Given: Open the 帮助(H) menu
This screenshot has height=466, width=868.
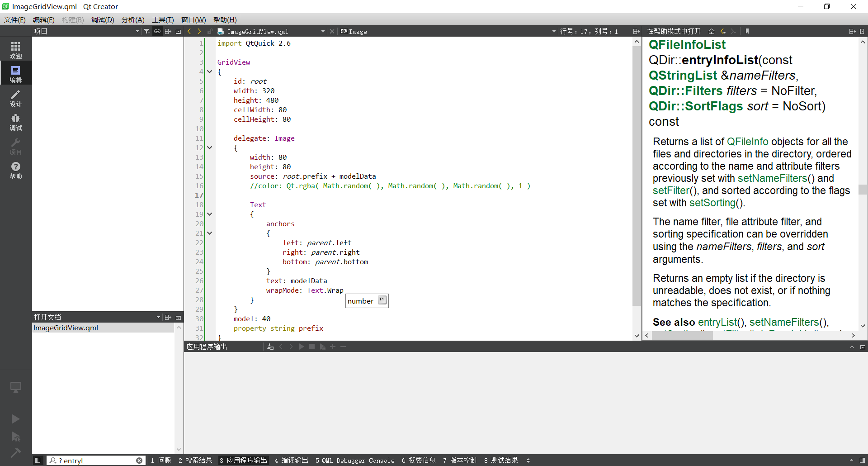Looking at the screenshot, I should coord(225,19).
